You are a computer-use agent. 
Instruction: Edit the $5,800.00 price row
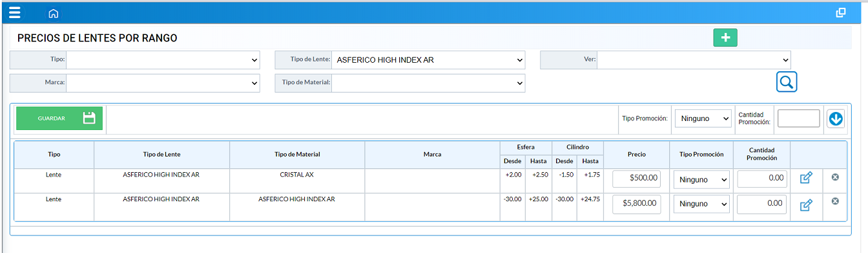click(x=806, y=205)
